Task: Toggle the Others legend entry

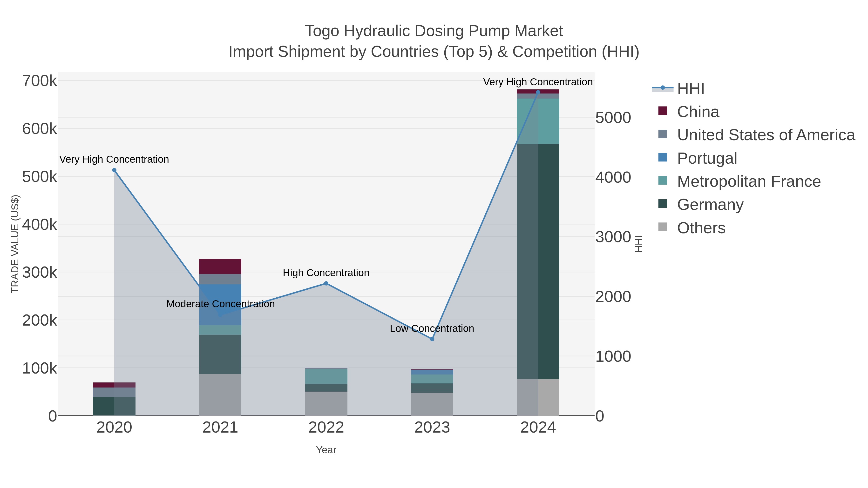Action: pyautogui.click(x=692, y=228)
